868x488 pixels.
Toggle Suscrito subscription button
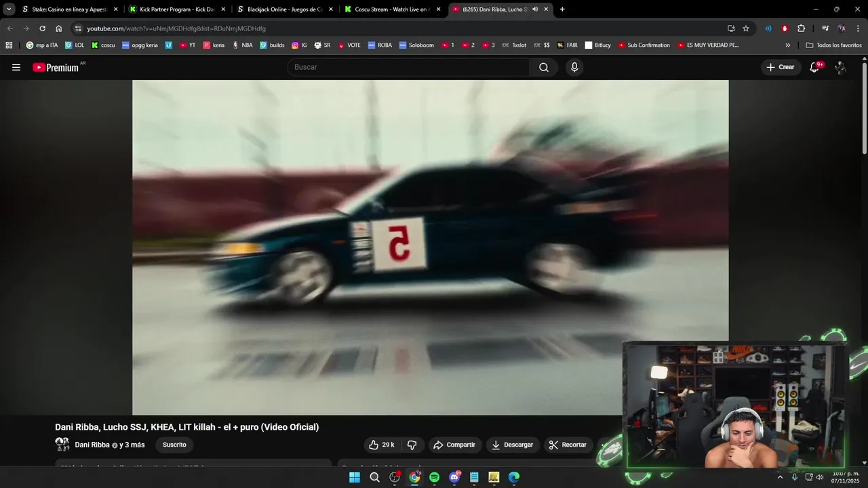pos(174,445)
